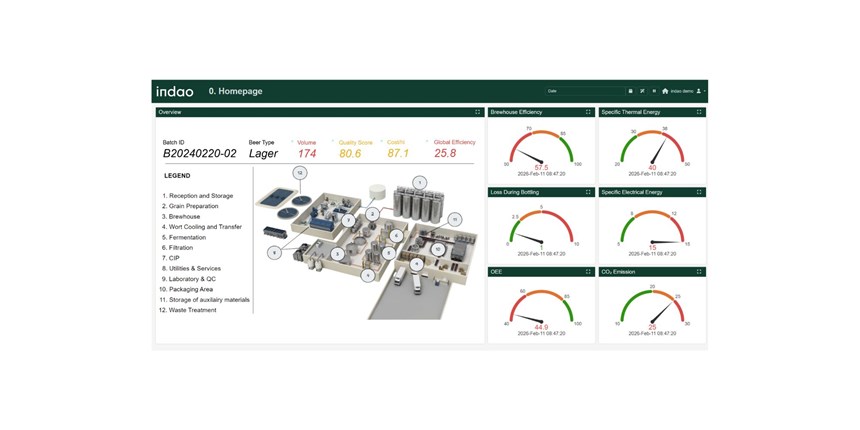Screen dimensions: 860x430
Task: Open the calendar icon beside Date field
Action: pyautogui.click(x=631, y=91)
